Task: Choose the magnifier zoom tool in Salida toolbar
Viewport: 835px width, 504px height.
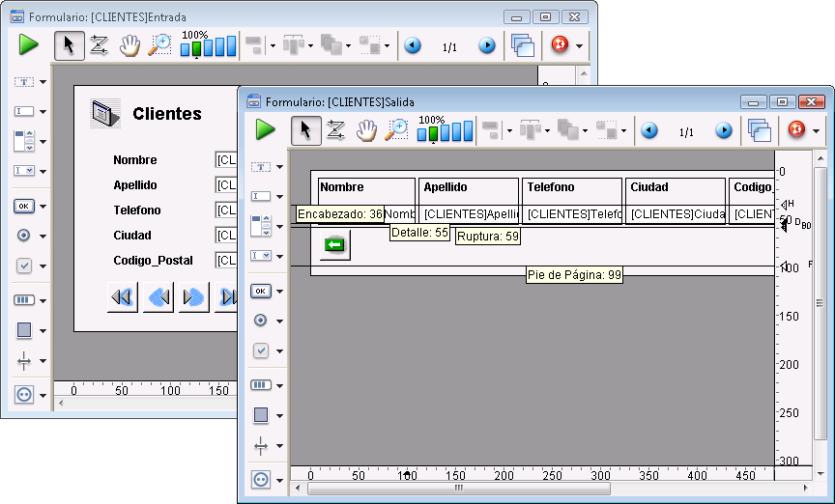Action: (396, 130)
